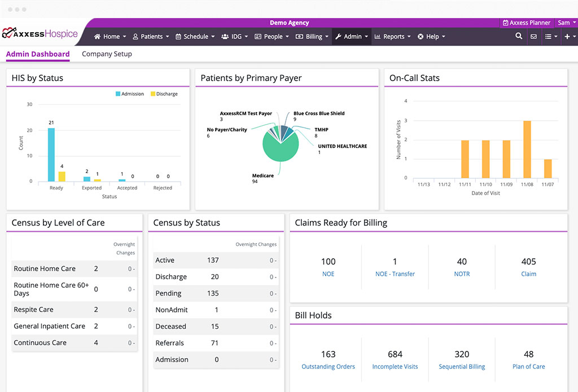The width and height of the screenshot is (578, 392).
Task: Follow the Outstanding Orders link
Action: coord(328,366)
